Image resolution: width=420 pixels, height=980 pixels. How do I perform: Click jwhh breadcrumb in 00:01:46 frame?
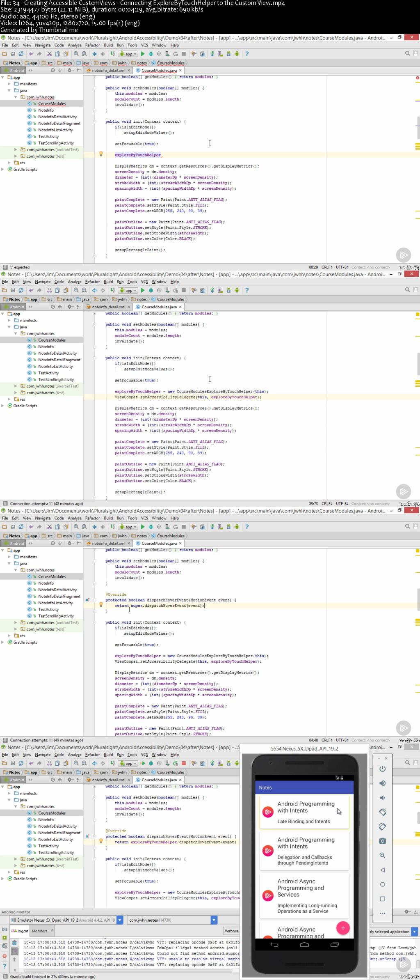[x=119, y=299]
